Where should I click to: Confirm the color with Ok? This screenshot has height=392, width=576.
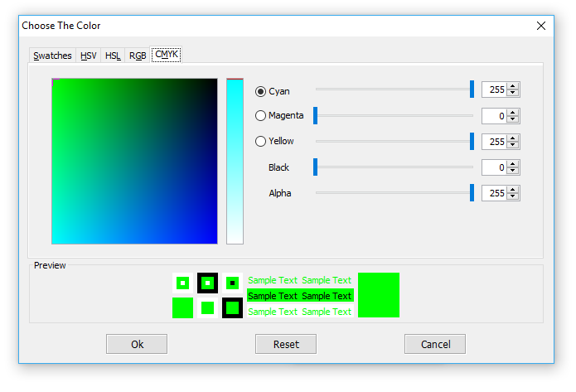point(137,344)
